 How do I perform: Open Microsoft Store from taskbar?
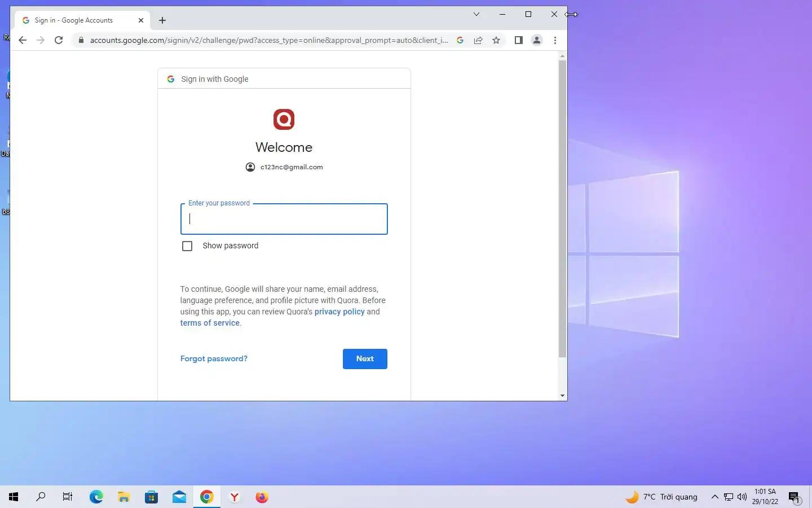click(152, 497)
